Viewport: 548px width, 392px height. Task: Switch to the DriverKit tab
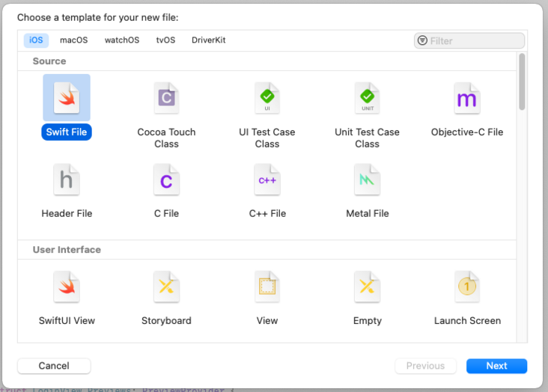[209, 40]
